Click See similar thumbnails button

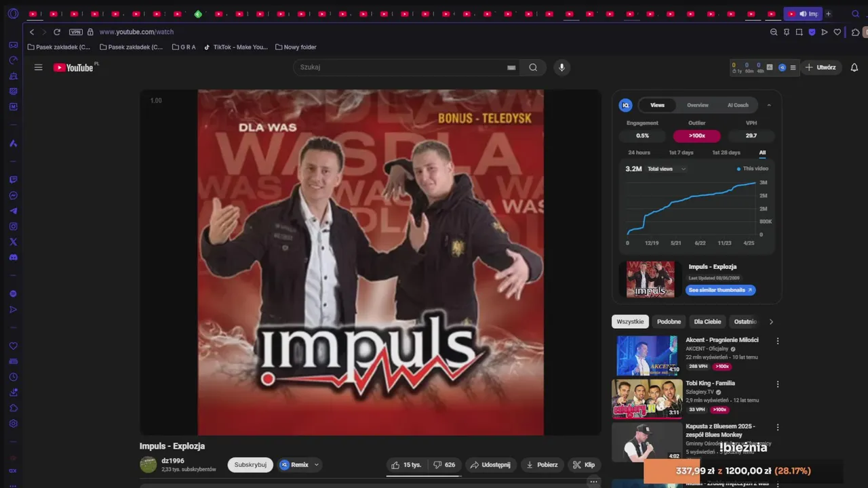(720, 290)
